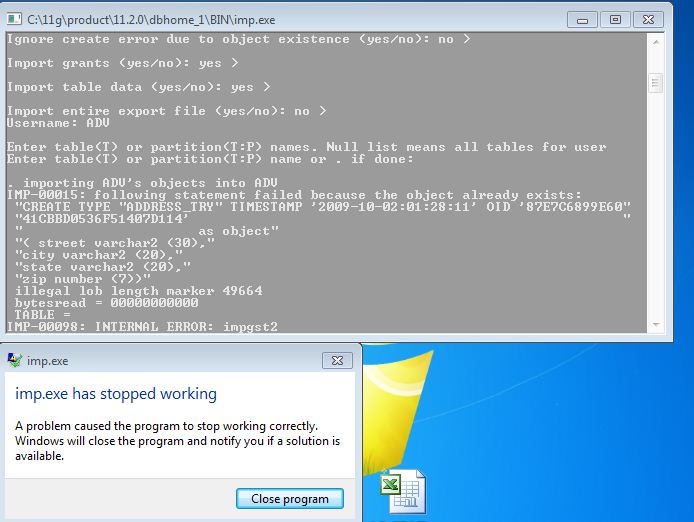Click the console title bar path text
Viewport: 694px width, 522px height.
[151, 20]
